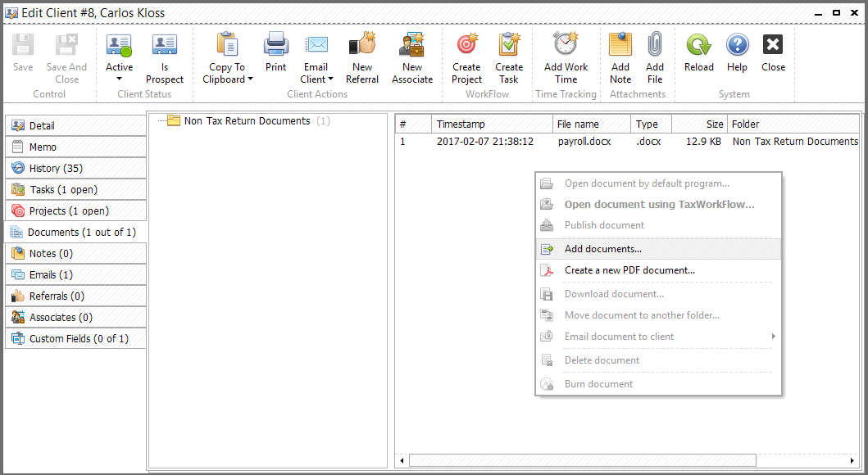Sort by the Folder column header

click(x=793, y=124)
